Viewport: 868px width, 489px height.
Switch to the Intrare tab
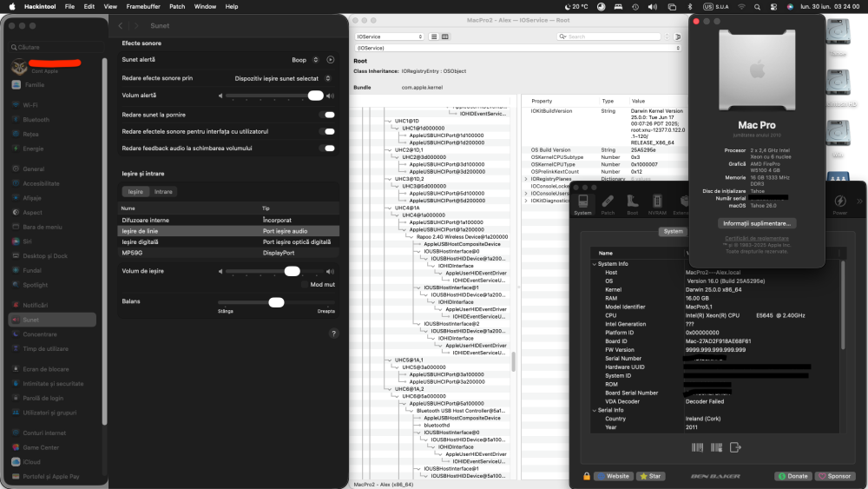(163, 192)
